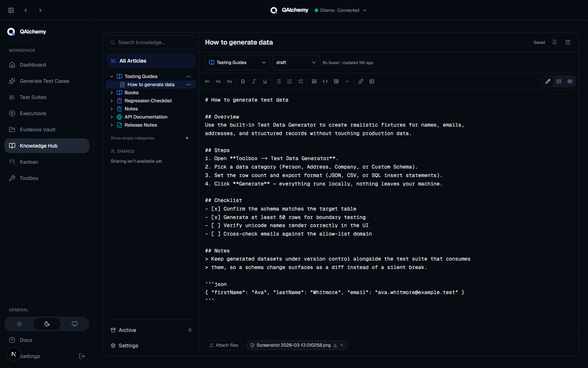588x368 pixels.
Task: Open the draft status dropdown
Action: point(296,63)
